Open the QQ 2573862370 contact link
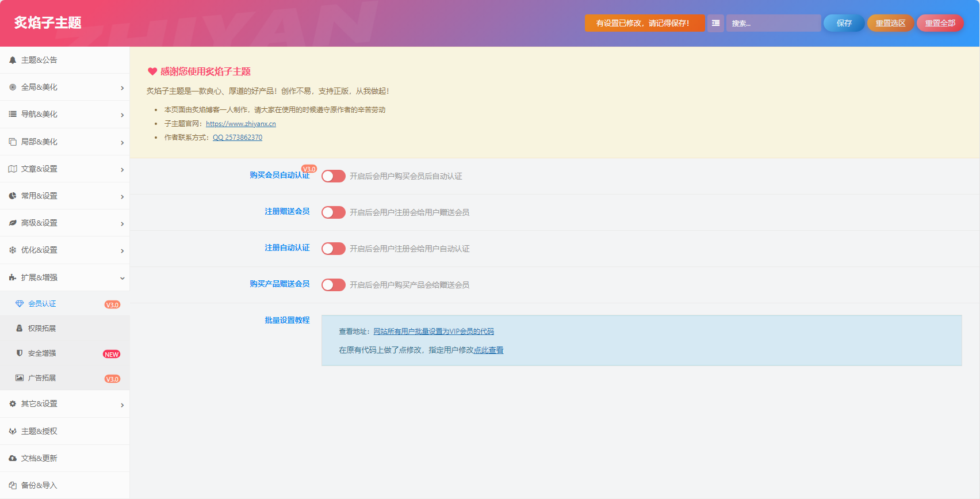This screenshot has width=980, height=499. coord(238,138)
